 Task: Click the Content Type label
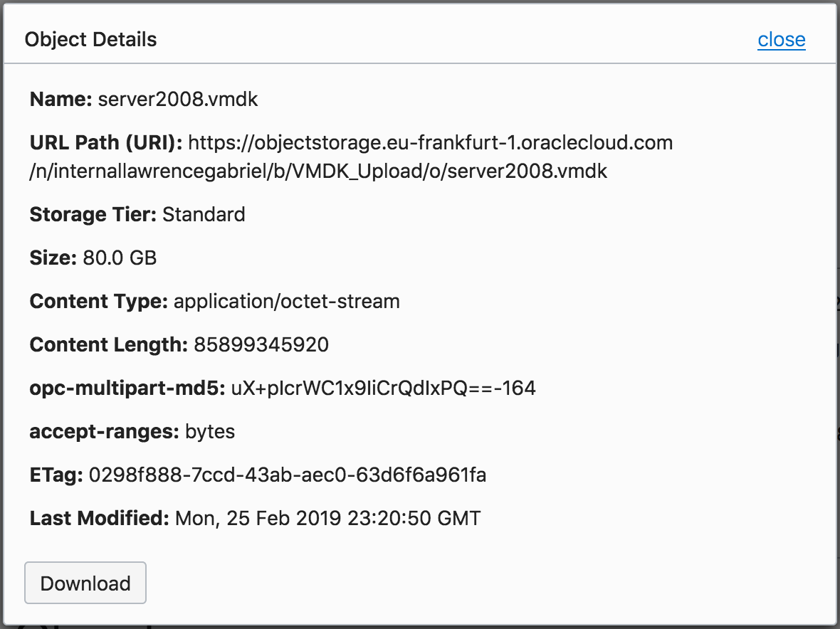click(x=98, y=301)
